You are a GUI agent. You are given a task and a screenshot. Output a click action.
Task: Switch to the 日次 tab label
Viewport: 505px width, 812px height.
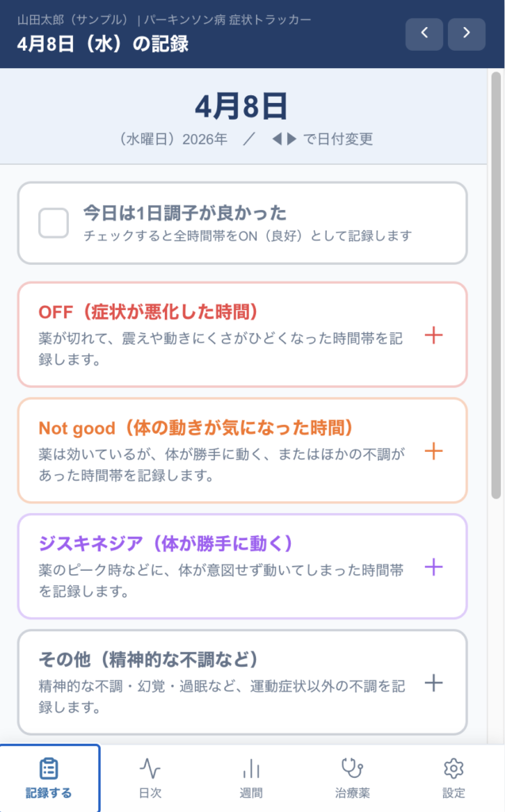tap(150, 793)
